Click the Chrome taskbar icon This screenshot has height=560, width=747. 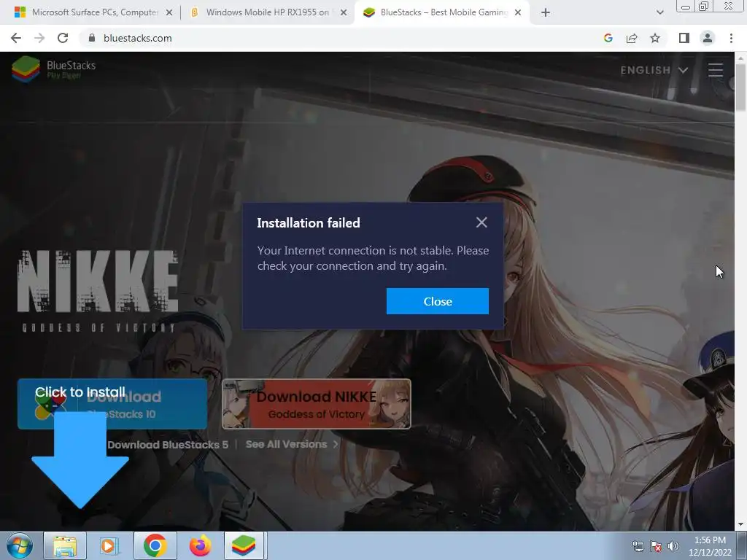155,545
